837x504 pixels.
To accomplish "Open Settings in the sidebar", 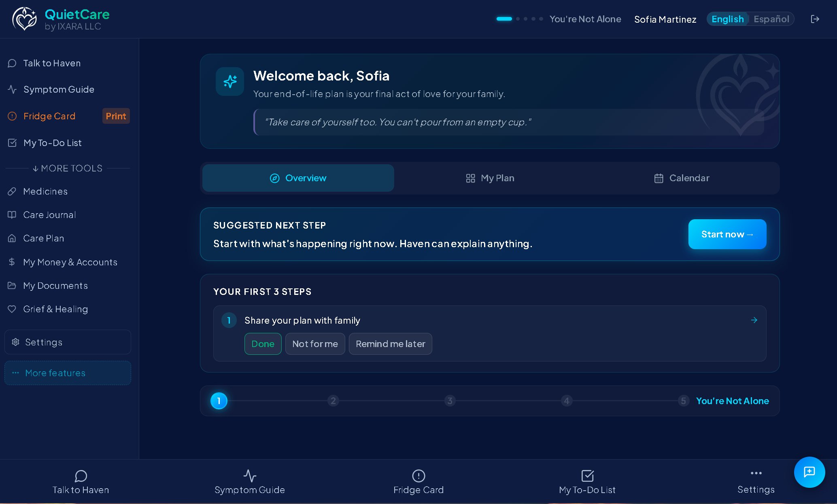I will coord(68,342).
